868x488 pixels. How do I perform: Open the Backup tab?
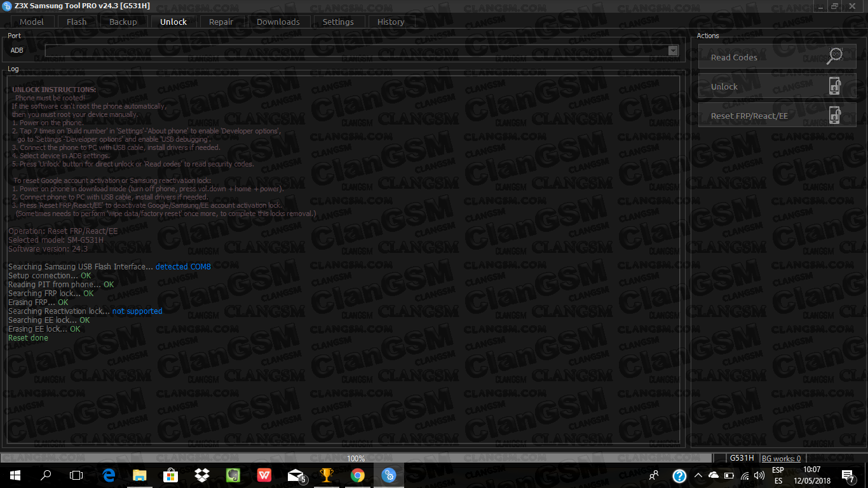coord(123,22)
